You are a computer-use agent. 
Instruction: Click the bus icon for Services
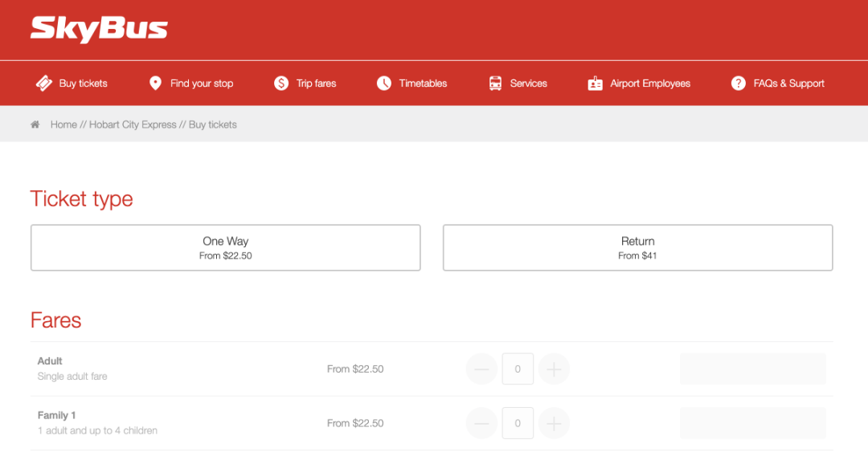tap(495, 83)
